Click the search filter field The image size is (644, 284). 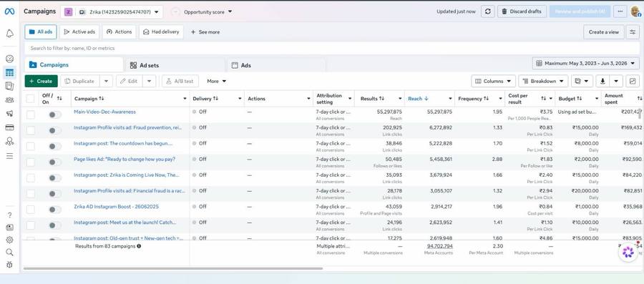pos(332,48)
